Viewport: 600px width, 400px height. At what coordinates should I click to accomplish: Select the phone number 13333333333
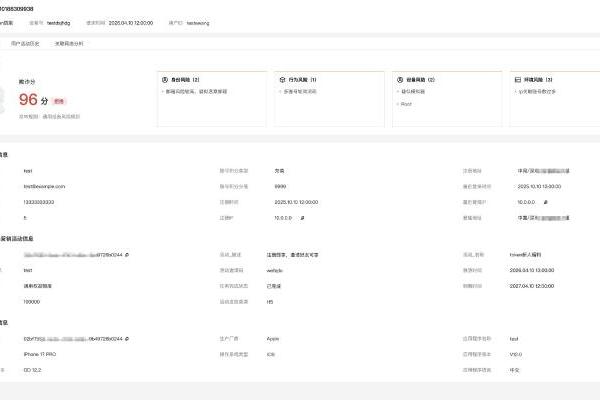(39, 202)
